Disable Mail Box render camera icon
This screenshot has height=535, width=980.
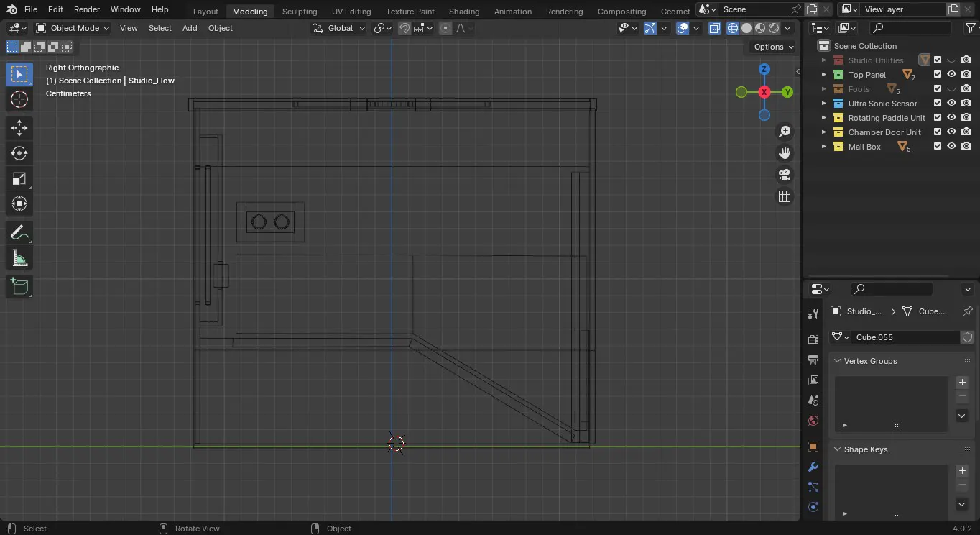point(966,146)
